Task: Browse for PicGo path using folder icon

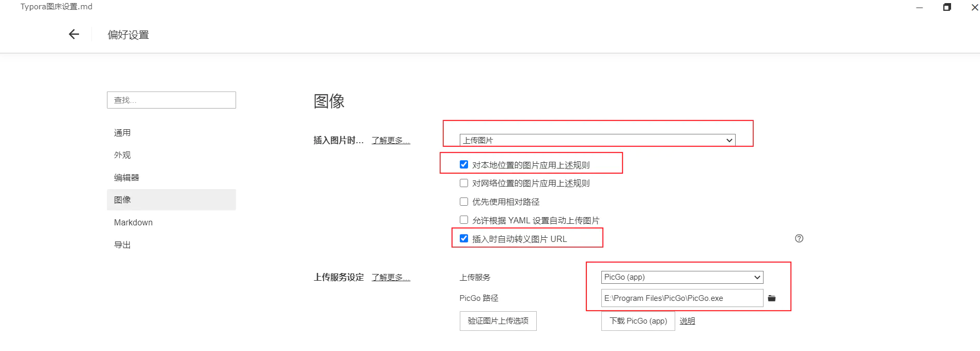Action: click(x=772, y=298)
